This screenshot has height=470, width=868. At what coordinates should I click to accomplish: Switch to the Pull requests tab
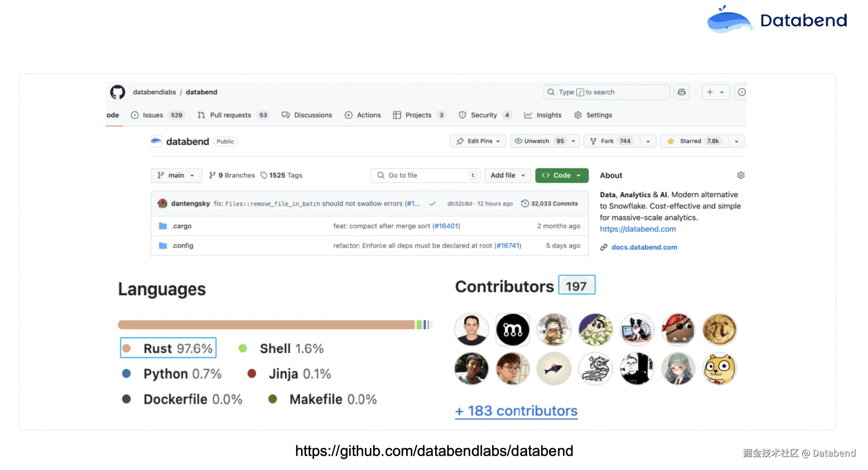tap(230, 115)
